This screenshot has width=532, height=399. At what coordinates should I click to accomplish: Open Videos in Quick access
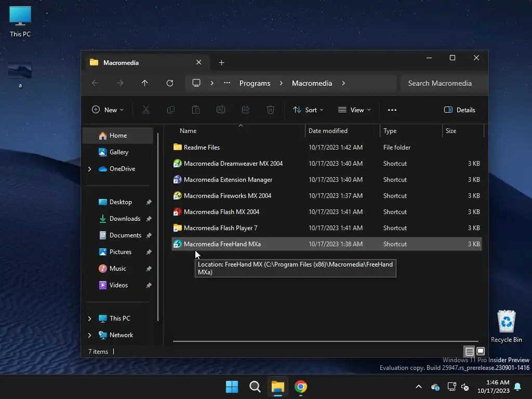[117, 285]
